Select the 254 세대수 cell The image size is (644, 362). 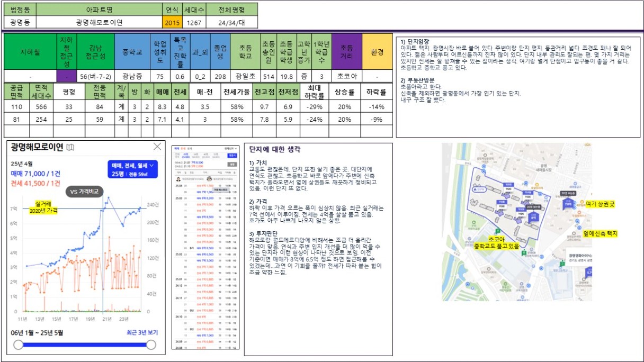tap(41, 119)
